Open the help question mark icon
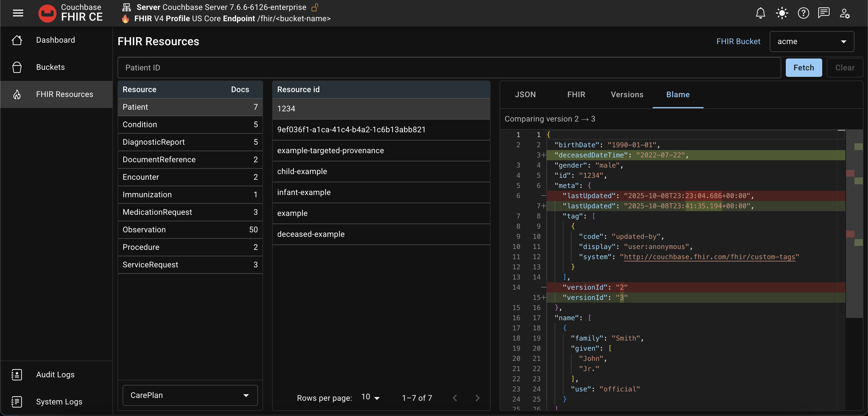The image size is (868, 416). click(x=803, y=13)
